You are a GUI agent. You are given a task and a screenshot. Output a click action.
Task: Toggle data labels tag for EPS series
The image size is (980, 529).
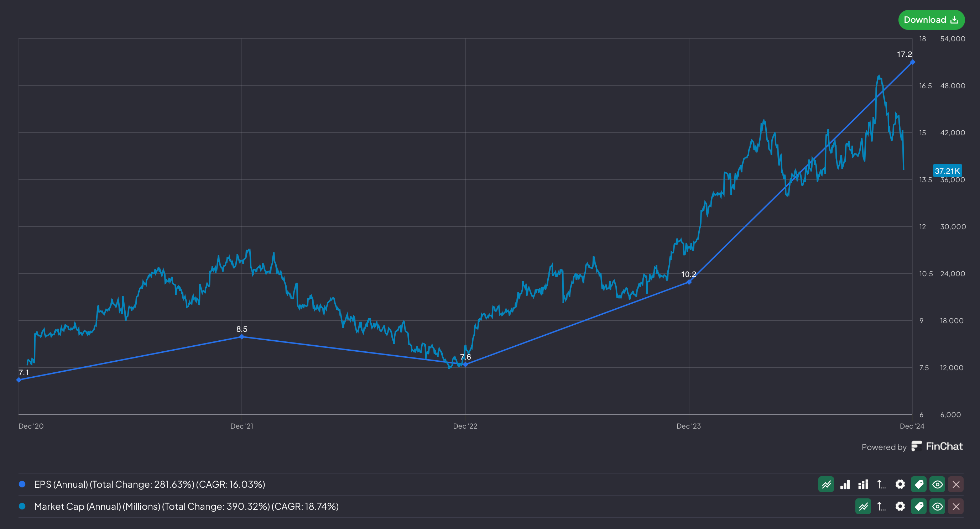click(918, 484)
